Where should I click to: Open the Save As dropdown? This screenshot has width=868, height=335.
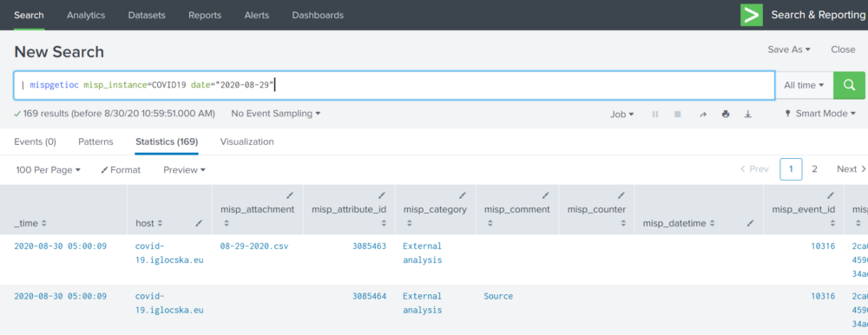(789, 49)
